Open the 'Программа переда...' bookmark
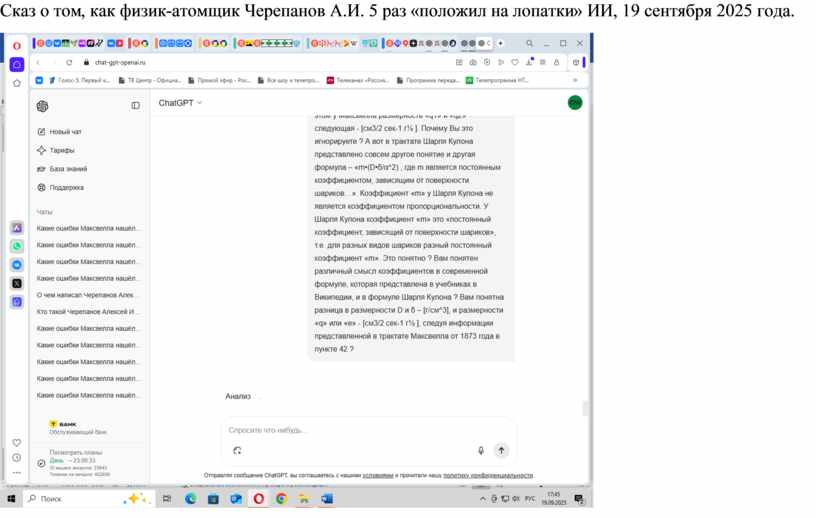Screen dimensions: 816x518 (x=428, y=81)
